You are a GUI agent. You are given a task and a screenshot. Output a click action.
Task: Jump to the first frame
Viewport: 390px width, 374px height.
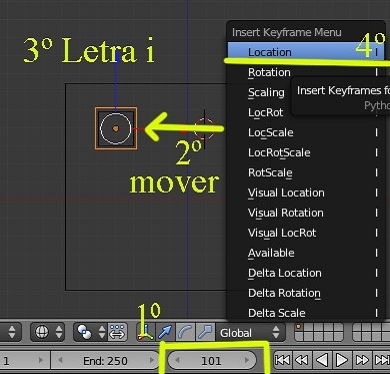coord(282,360)
